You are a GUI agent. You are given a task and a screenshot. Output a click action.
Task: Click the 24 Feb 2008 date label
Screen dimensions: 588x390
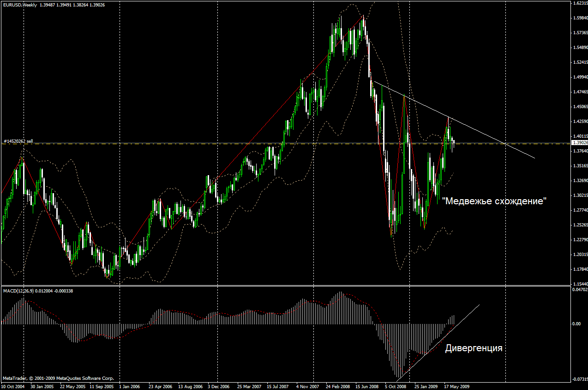coord(338,386)
